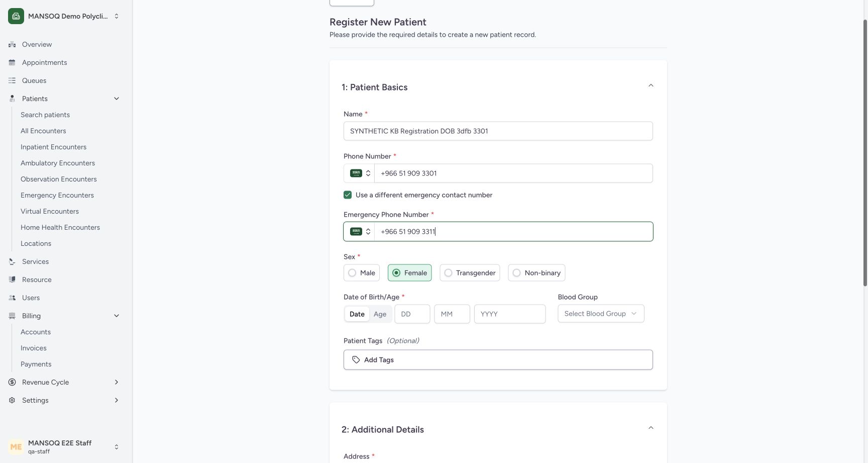Open Emergency Encounters menu item

coord(57,195)
